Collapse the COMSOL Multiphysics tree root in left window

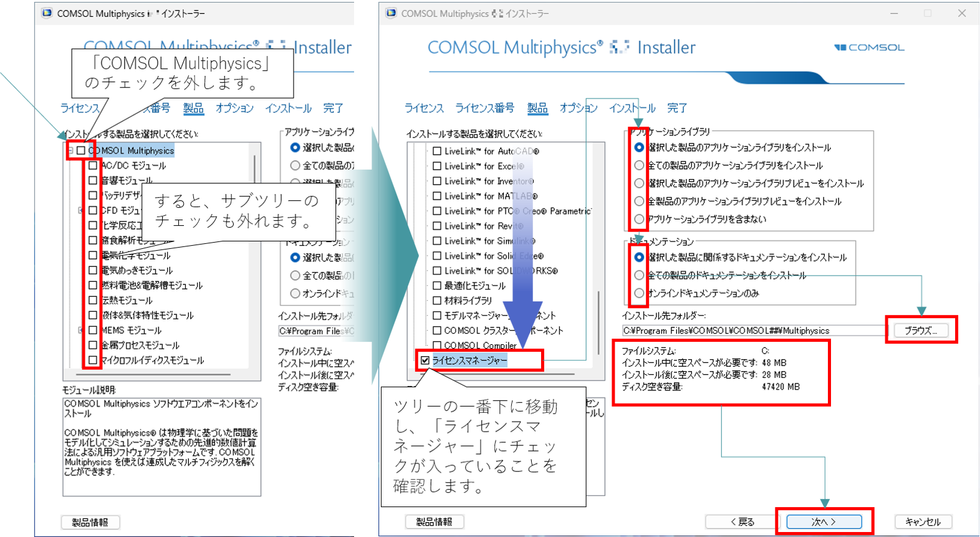[x=70, y=151]
